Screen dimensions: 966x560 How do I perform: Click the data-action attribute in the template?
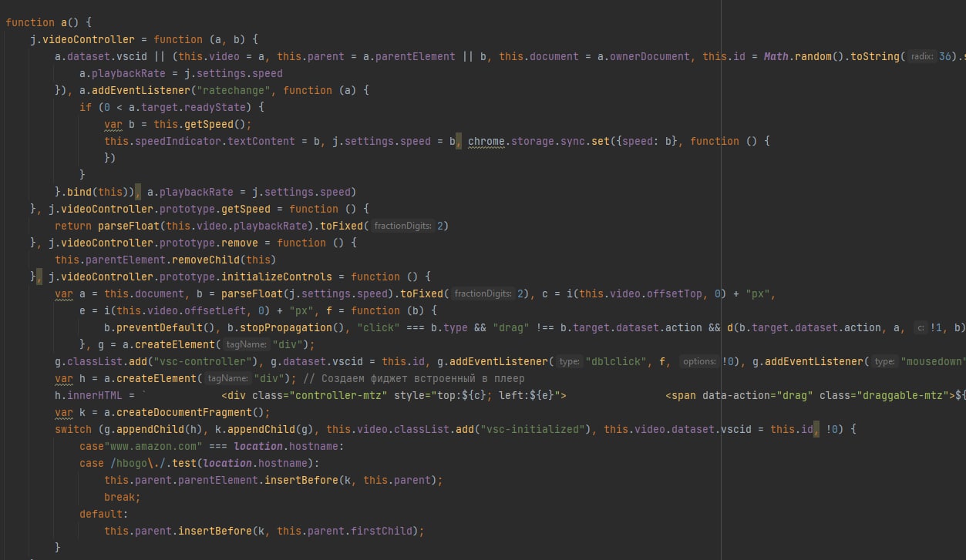[x=736, y=395]
